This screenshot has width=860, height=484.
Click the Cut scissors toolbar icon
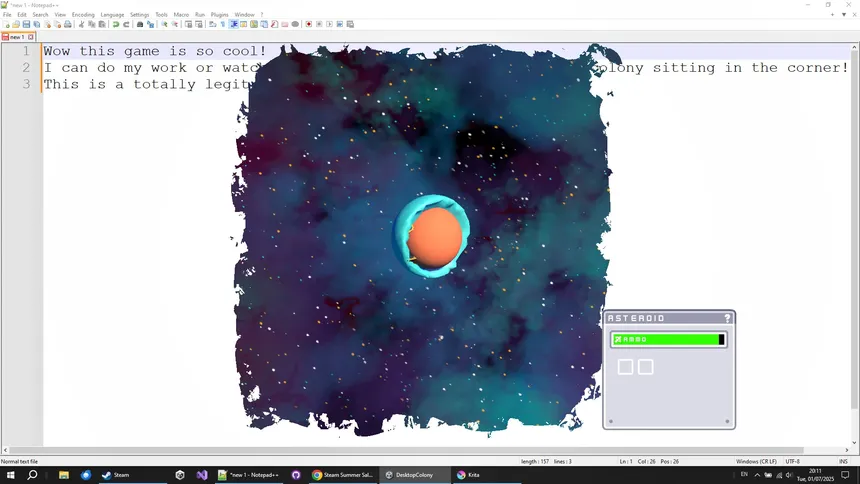81,24
